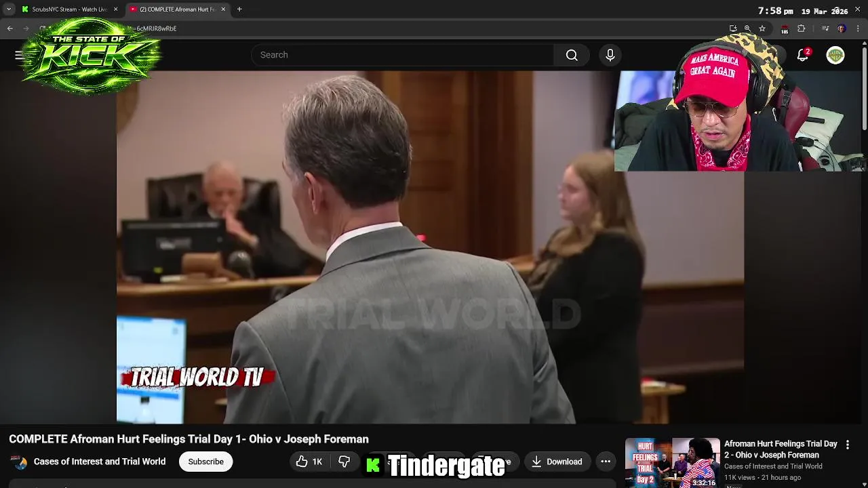This screenshot has width=868, height=488.
Task: Click the COMPLETE Afroman Hurt Feelings video title
Action: 189,439
